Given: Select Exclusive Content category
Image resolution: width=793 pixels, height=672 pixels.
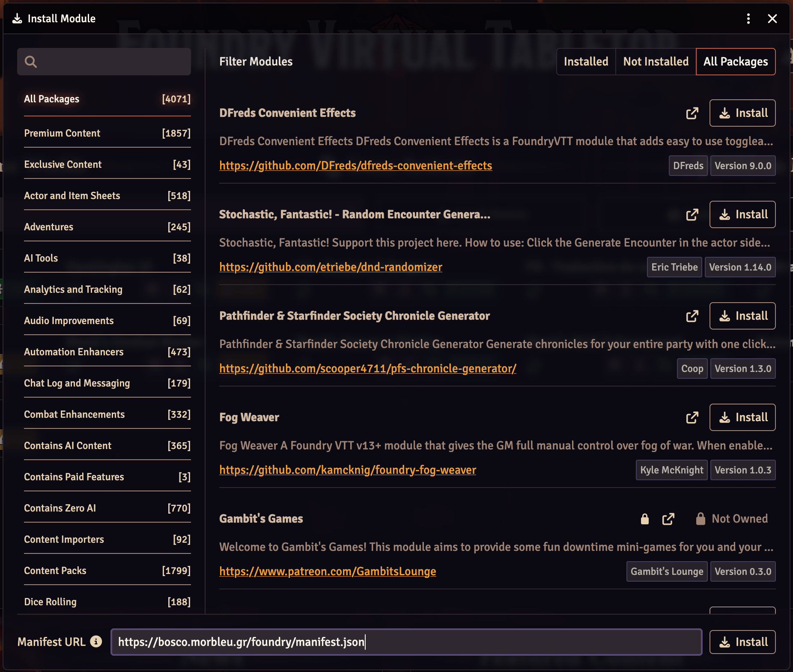Looking at the screenshot, I should point(107,164).
